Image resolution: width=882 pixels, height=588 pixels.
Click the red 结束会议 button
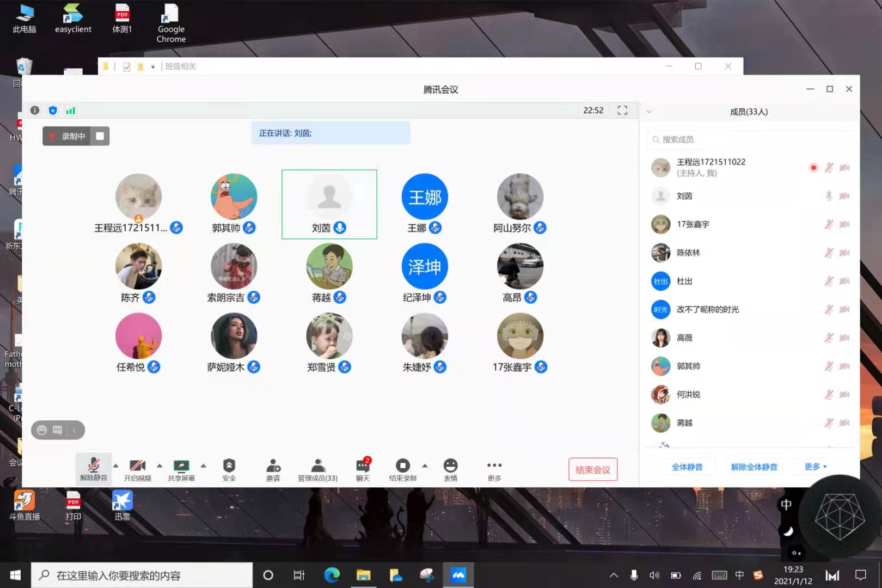593,469
